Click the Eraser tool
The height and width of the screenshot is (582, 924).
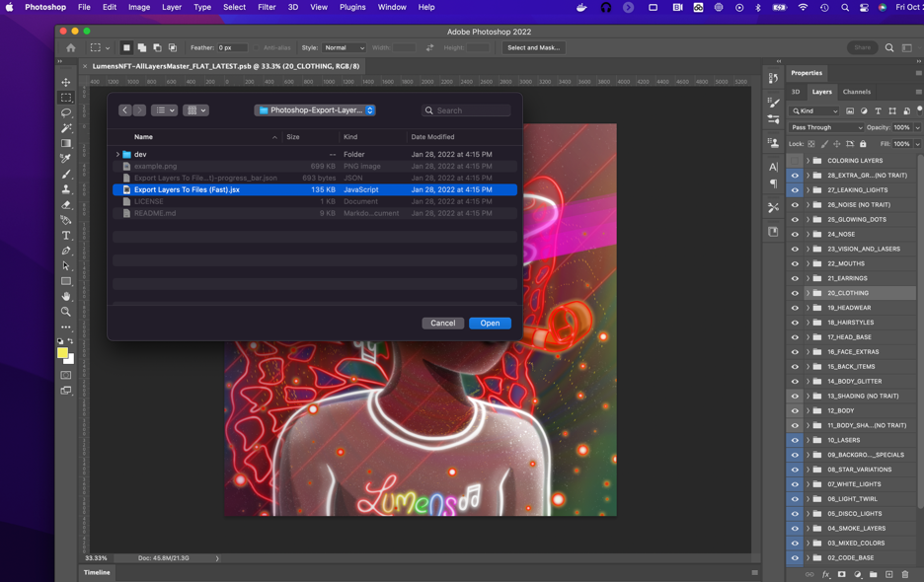click(x=66, y=205)
